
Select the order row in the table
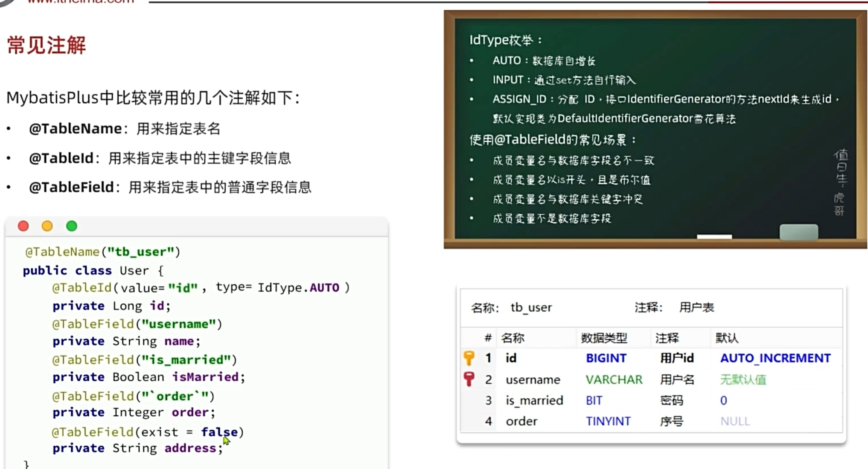click(521, 421)
